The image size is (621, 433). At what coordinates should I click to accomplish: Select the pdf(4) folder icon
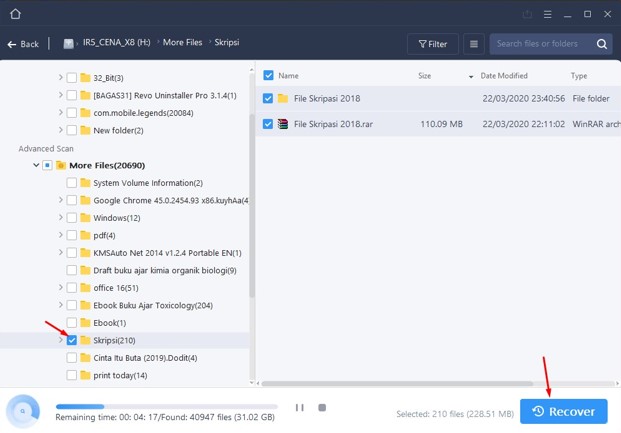point(85,235)
